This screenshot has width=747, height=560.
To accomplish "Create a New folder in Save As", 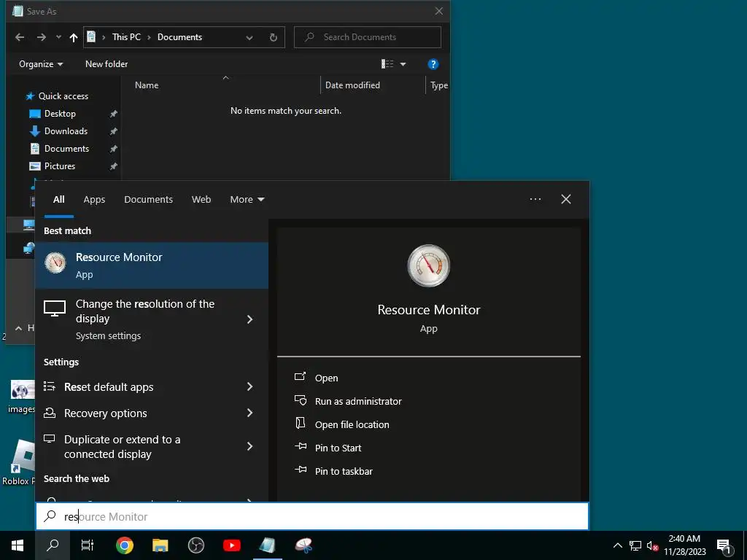I will click(x=107, y=64).
